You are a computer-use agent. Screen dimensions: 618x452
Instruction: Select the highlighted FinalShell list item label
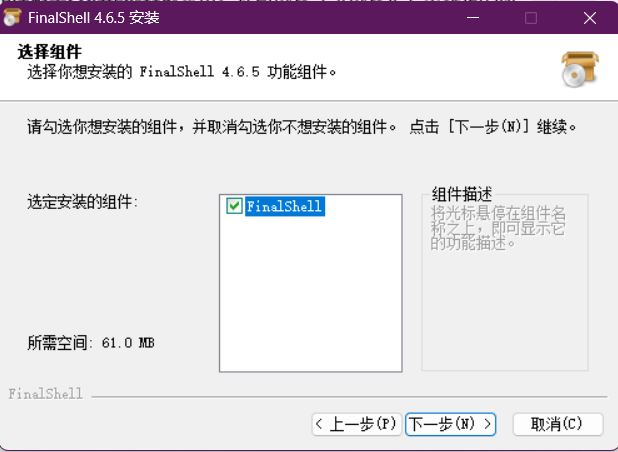pos(284,206)
